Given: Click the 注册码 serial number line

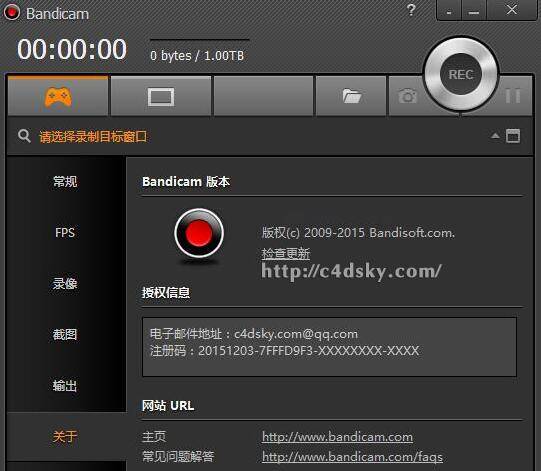Looking at the screenshot, I should [285, 351].
